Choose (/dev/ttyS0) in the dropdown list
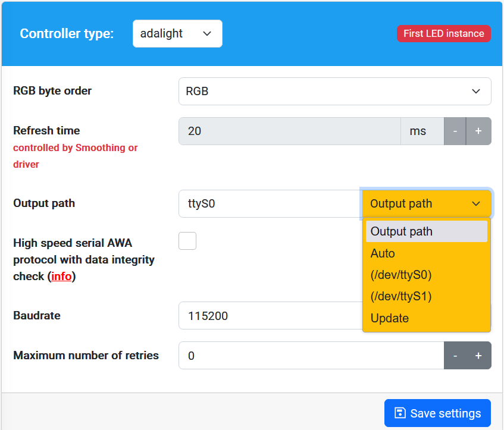Screen dimensions: 504x430 click(400, 275)
